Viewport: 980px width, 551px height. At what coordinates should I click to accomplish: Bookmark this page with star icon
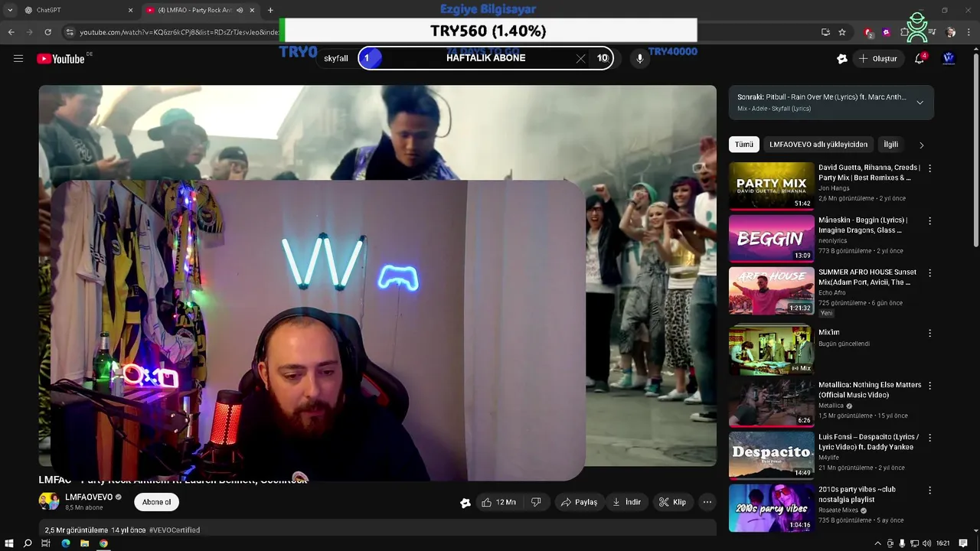pos(842,32)
